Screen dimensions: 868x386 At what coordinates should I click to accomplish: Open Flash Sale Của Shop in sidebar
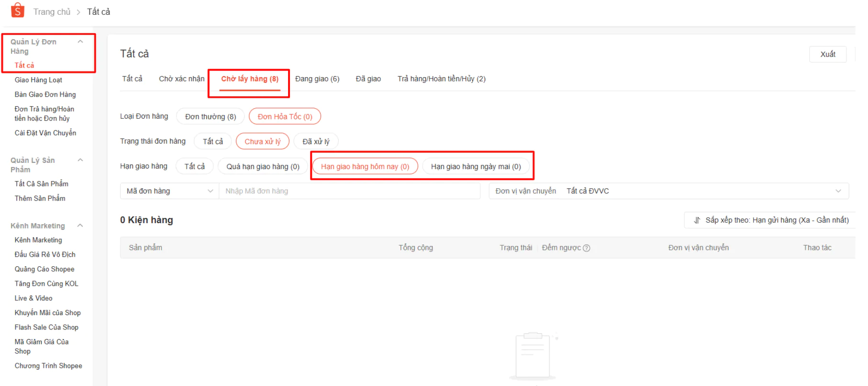(x=46, y=328)
